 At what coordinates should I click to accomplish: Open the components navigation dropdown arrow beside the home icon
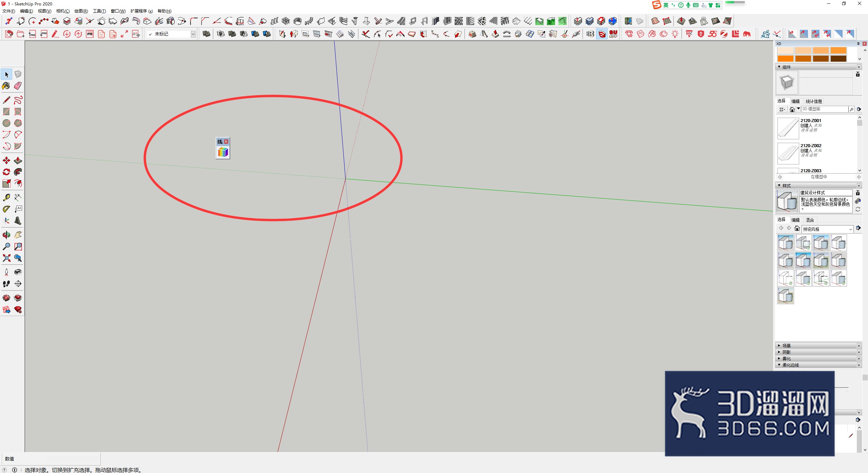798,109
